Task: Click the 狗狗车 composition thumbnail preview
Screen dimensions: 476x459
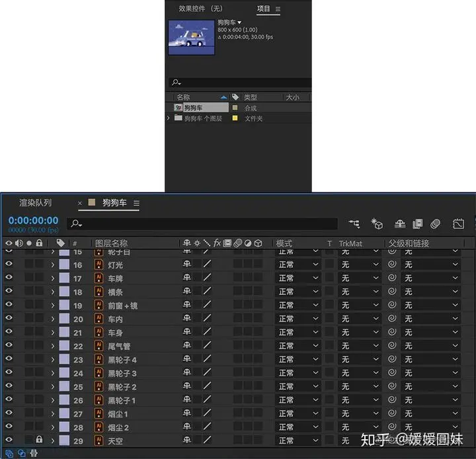Action: (x=191, y=37)
